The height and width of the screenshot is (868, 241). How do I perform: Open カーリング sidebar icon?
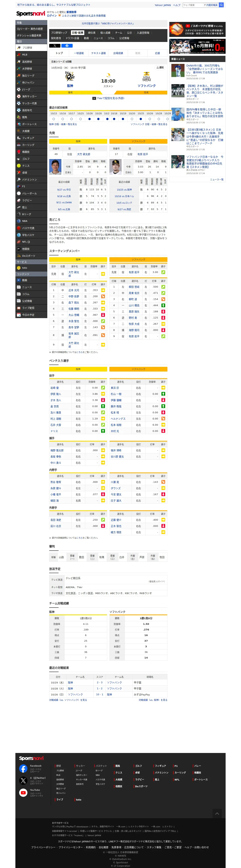(19, 145)
